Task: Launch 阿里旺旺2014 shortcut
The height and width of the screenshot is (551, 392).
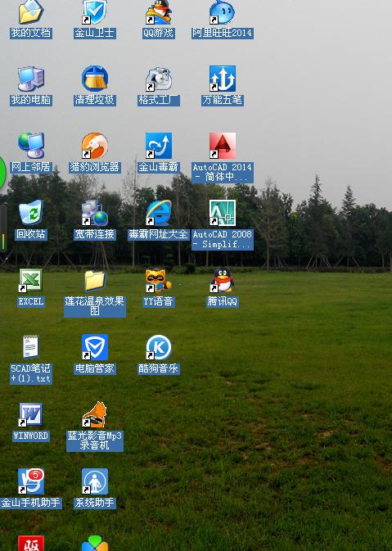Action: 223,12
